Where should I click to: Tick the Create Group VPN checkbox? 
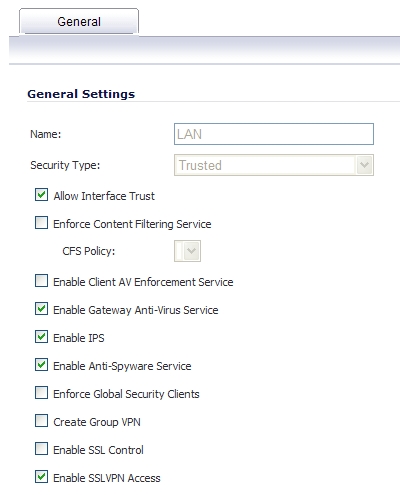[x=41, y=421]
